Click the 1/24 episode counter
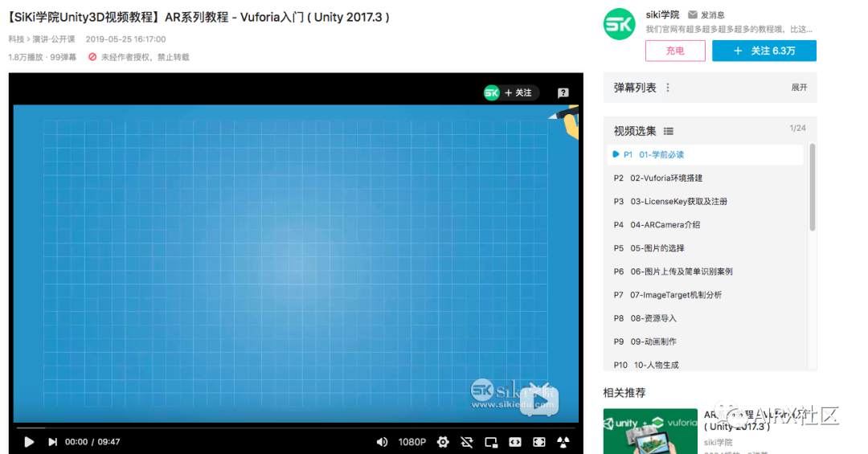 point(798,128)
